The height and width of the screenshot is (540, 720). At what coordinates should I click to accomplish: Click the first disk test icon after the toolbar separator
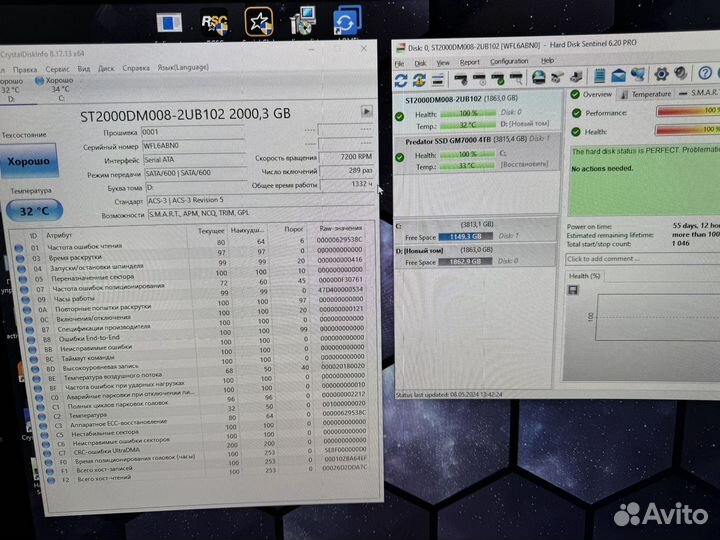(461, 79)
